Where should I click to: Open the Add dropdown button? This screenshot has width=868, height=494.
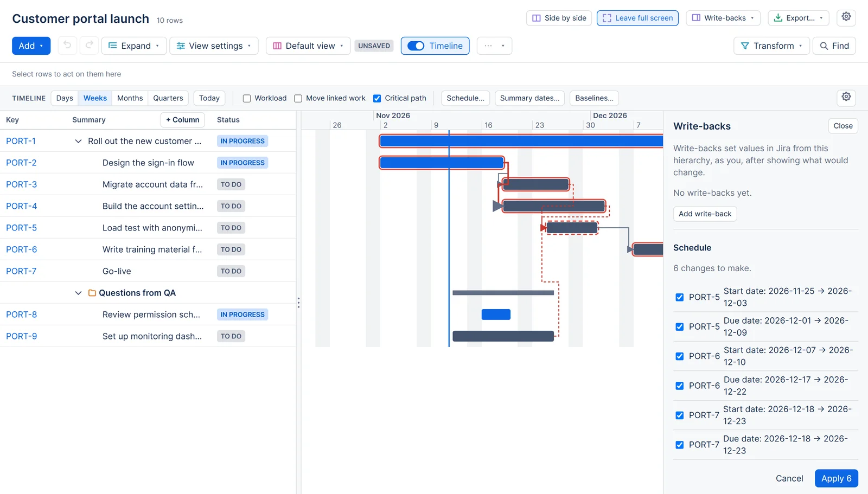pos(31,46)
